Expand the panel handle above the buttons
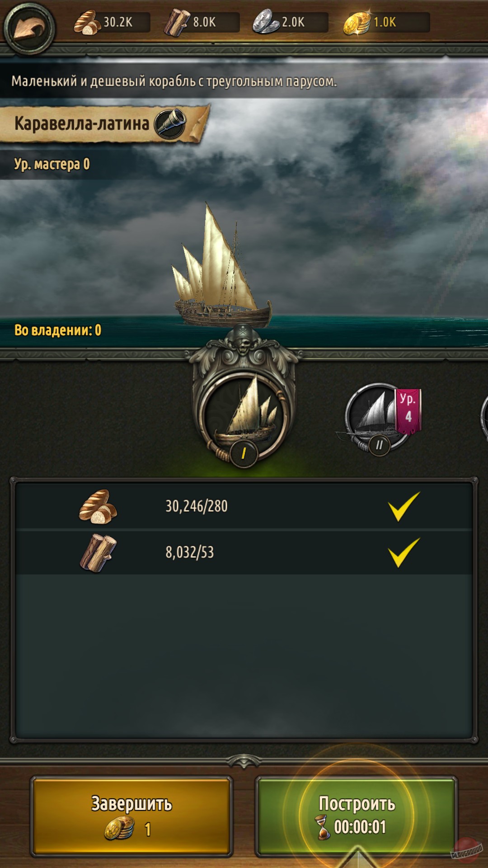Viewport: 488px width, 868px height. click(244, 760)
